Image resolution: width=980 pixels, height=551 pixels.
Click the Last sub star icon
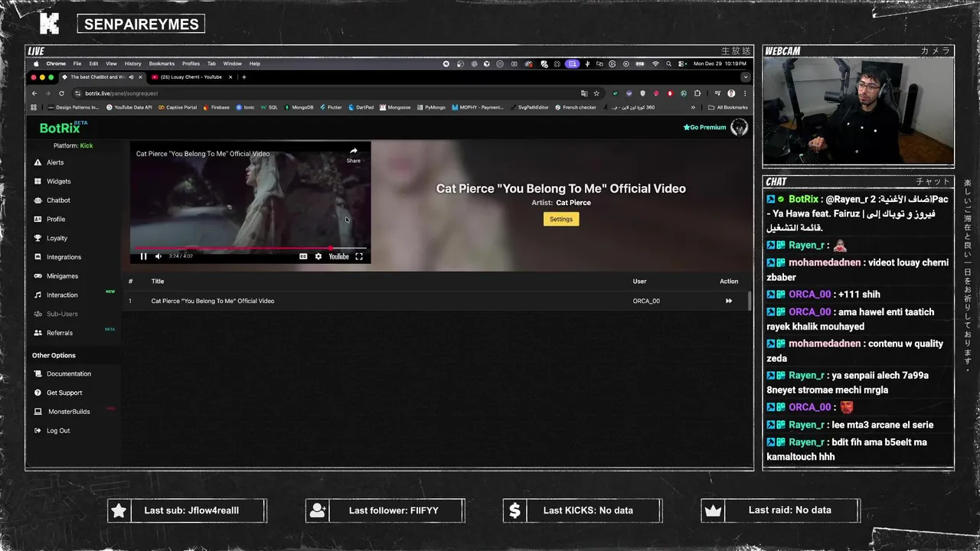coord(119,510)
